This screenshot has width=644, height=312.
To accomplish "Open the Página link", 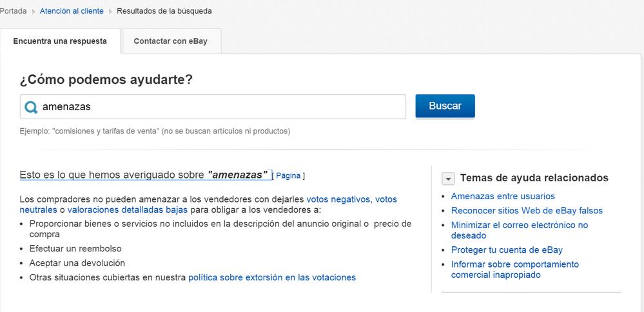I will (x=288, y=176).
